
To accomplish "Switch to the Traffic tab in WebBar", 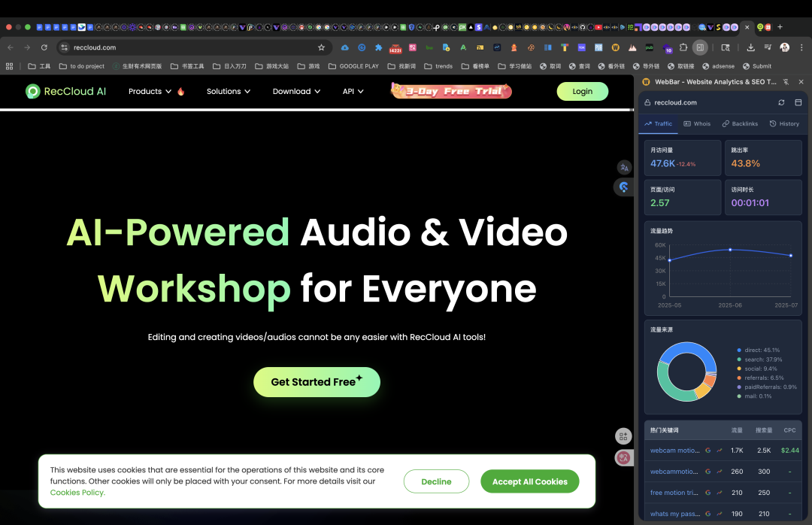I will pos(658,124).
